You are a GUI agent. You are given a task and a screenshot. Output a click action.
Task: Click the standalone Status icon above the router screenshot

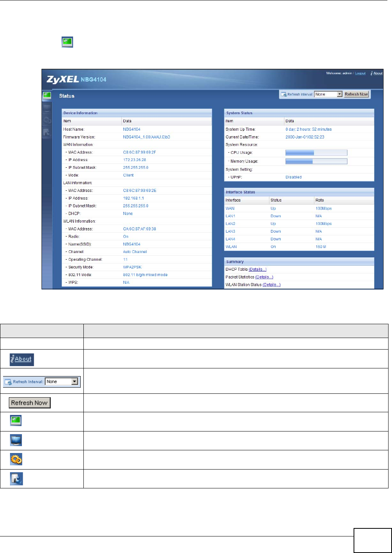pyautogui.click(x=67, y=42)
